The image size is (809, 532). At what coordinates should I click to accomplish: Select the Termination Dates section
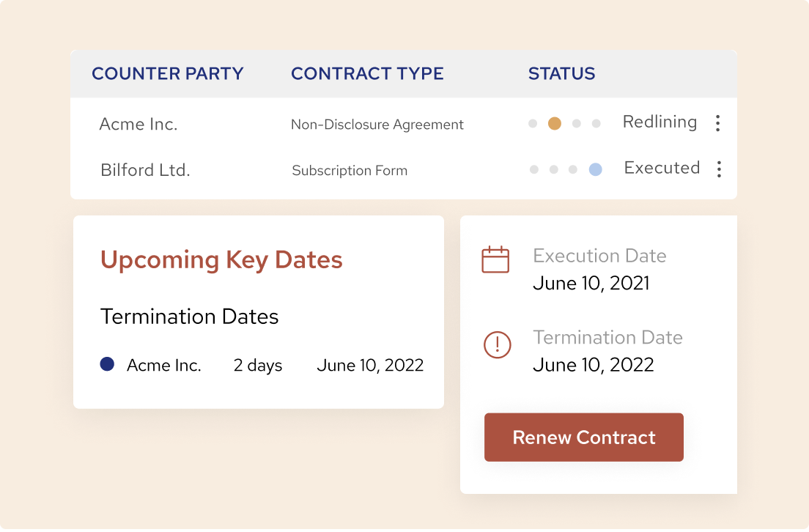point(189,317)
